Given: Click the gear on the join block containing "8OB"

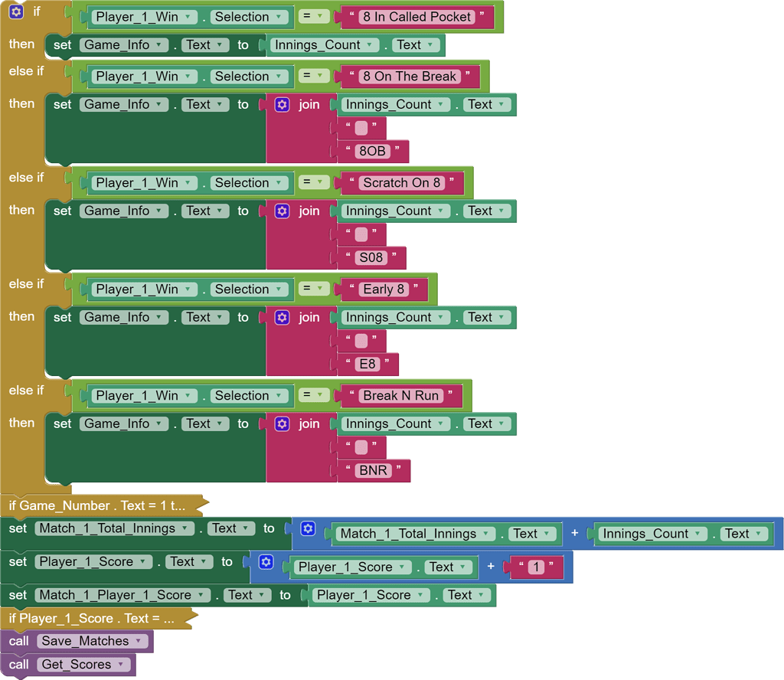Looking at the screenshot, I should (x=283, y=104).
